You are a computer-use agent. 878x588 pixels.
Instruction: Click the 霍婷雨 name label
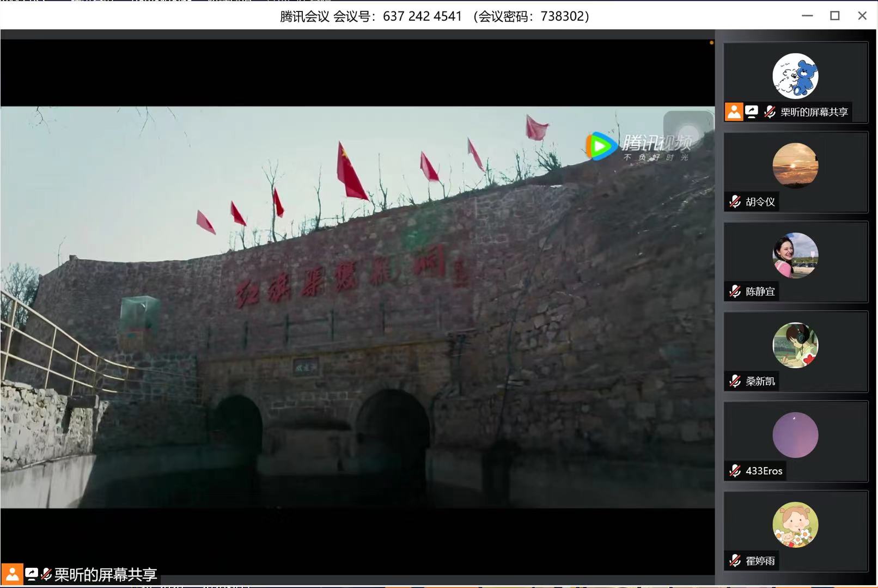tap(760, 561)
